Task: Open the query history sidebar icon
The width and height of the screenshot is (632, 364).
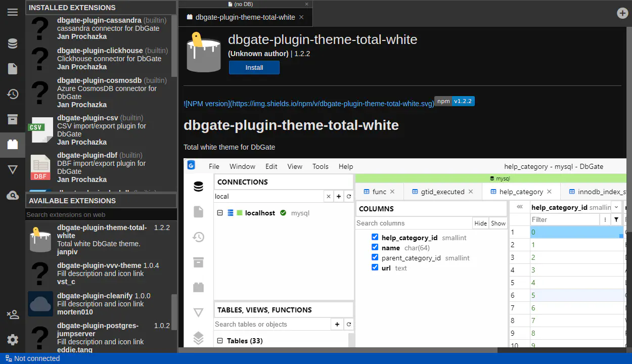Action: click(x=13, y=94)
